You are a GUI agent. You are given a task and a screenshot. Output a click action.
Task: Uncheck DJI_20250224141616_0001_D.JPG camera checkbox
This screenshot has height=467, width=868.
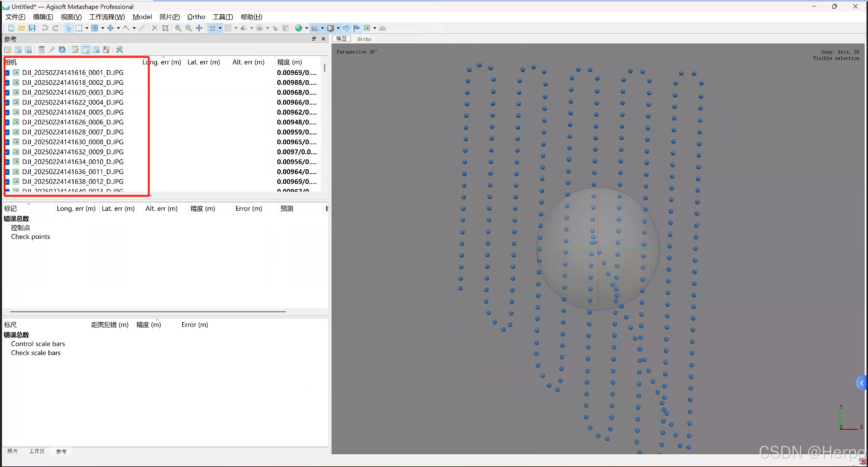[x=7, y=73]
